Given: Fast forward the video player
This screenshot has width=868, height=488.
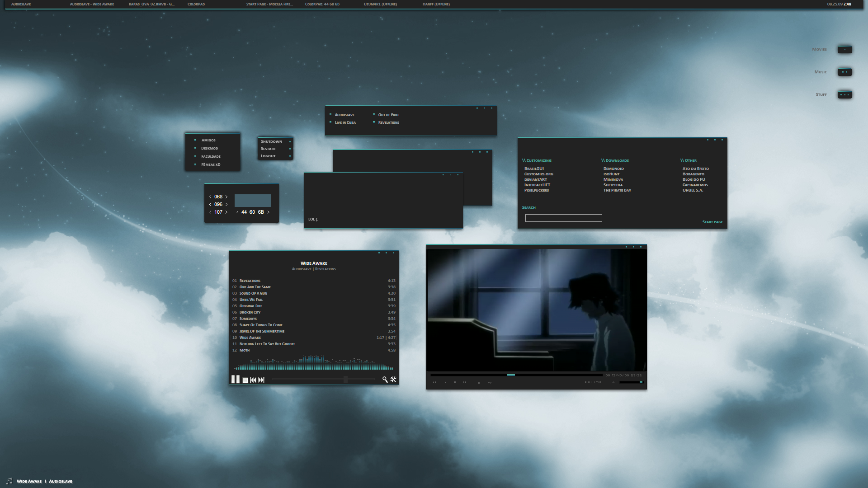Looking at the screenshot, I should coord(465,382).
